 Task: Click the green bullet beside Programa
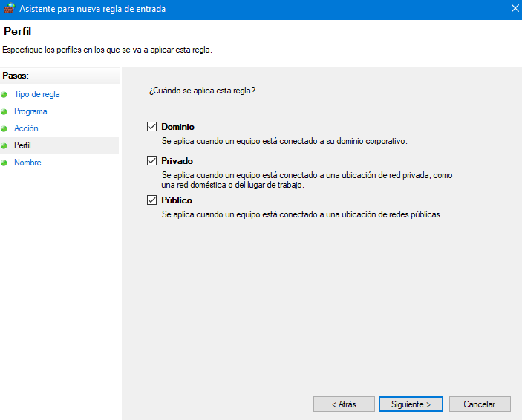click(4, 112)
